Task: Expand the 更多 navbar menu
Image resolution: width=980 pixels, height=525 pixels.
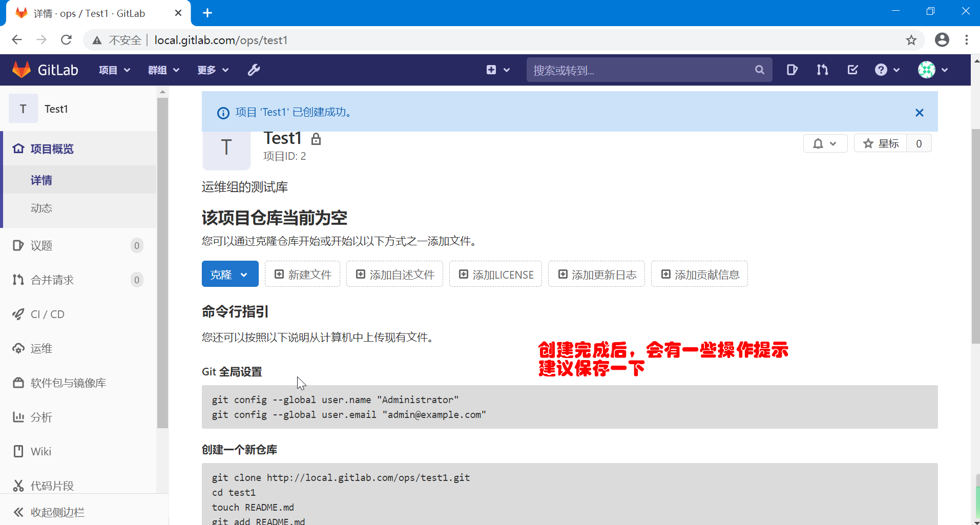Action: tap(213, 70)
